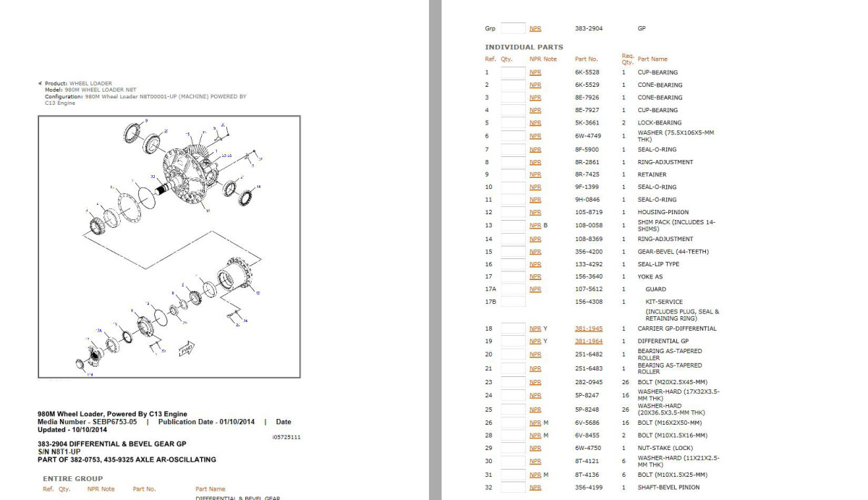Image resolution: width=868 pixels, height=500 pixels.
Task: Open the differential exploded-view diagram
Action: point(169,246)
